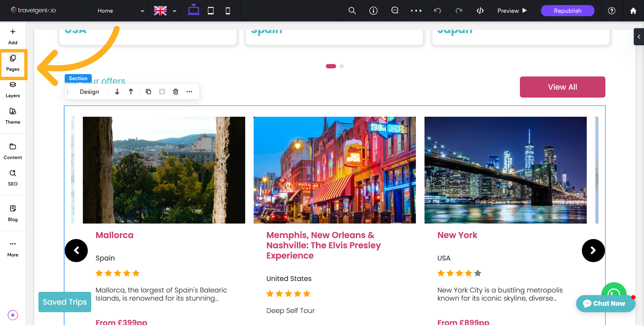Viewport: 644px width, 327px height.
Task: Delete the section using trash icon
Action: point(175,92)
